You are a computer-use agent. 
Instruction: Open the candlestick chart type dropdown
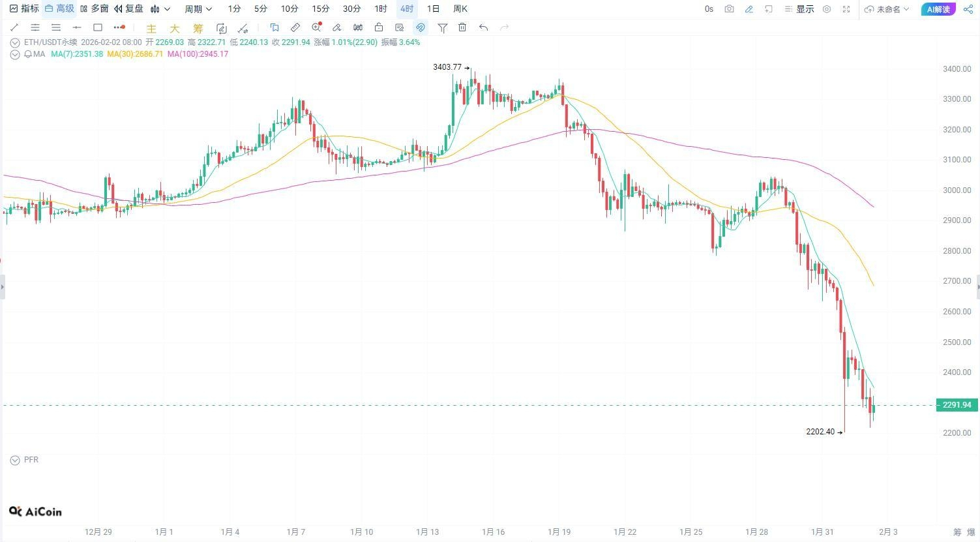coord(160,8)
